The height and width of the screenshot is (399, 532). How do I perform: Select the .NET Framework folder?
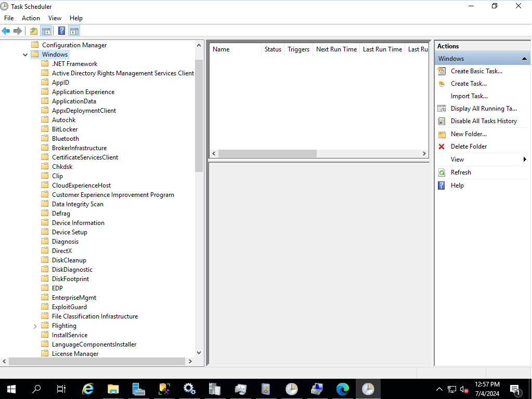click(x=75, y=64)
